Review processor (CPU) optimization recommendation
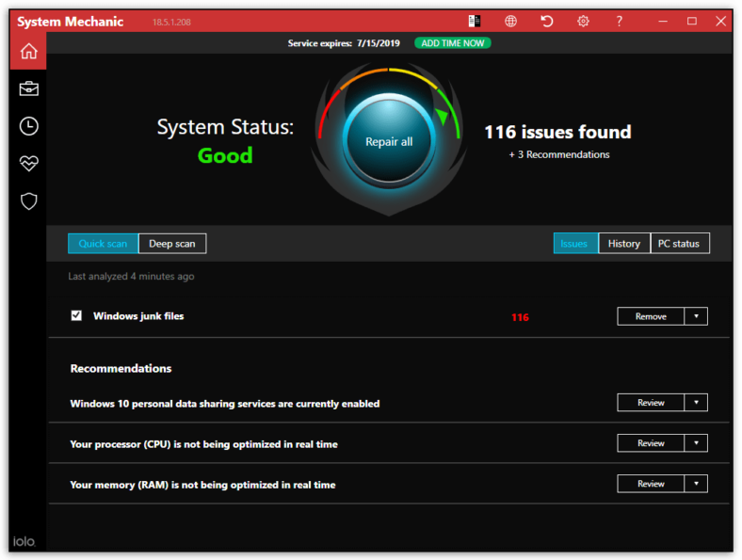 click(651, 443)
